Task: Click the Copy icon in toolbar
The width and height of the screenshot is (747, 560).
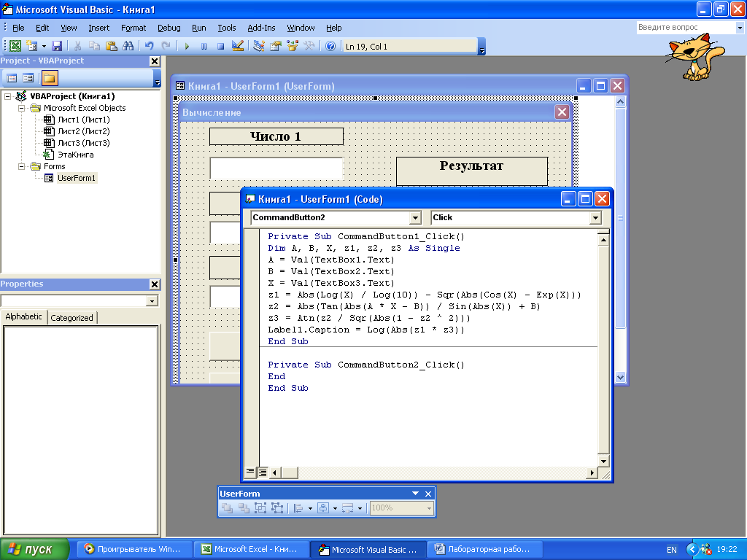Action: tap(94, 46)
